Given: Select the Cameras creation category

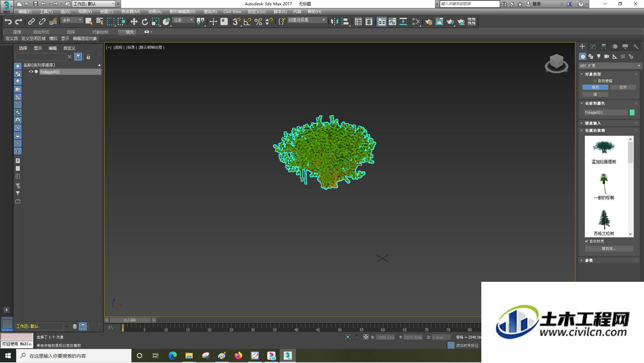Looking at the screenshot, I should pos(607,56).
